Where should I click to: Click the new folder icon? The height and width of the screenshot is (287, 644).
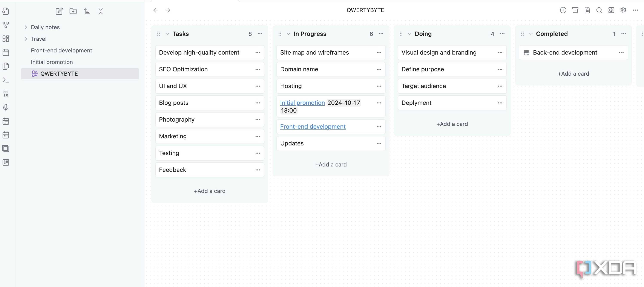(x=73, y=11)
